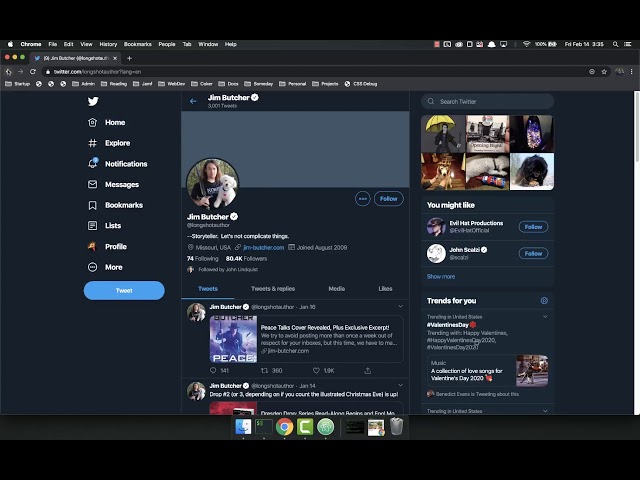Screen dimensions: 640x480
Task: Open yellow umbrella media thumbnail
Action: coord(443,133)
